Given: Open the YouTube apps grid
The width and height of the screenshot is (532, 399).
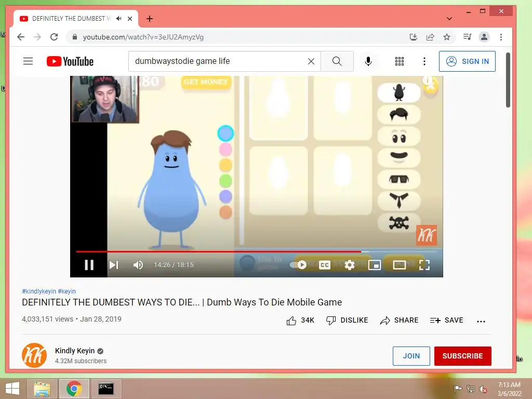Looking at the screenshot, I should (x=400, y=61).
